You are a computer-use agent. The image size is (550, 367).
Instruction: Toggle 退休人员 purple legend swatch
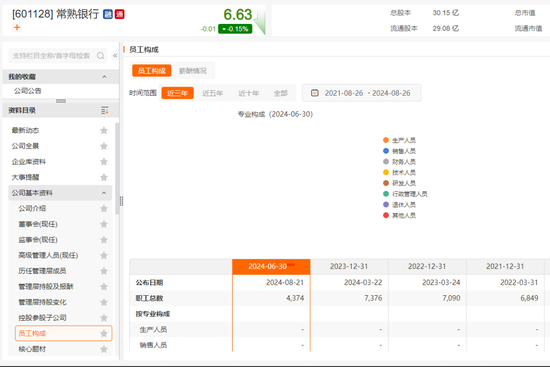pyautogui.click(x=386, y=205)
